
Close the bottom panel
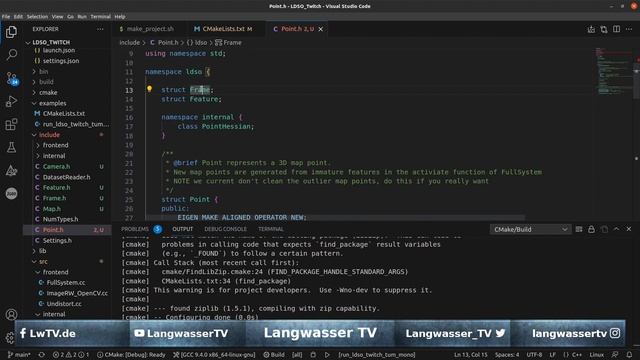point(629,229)
